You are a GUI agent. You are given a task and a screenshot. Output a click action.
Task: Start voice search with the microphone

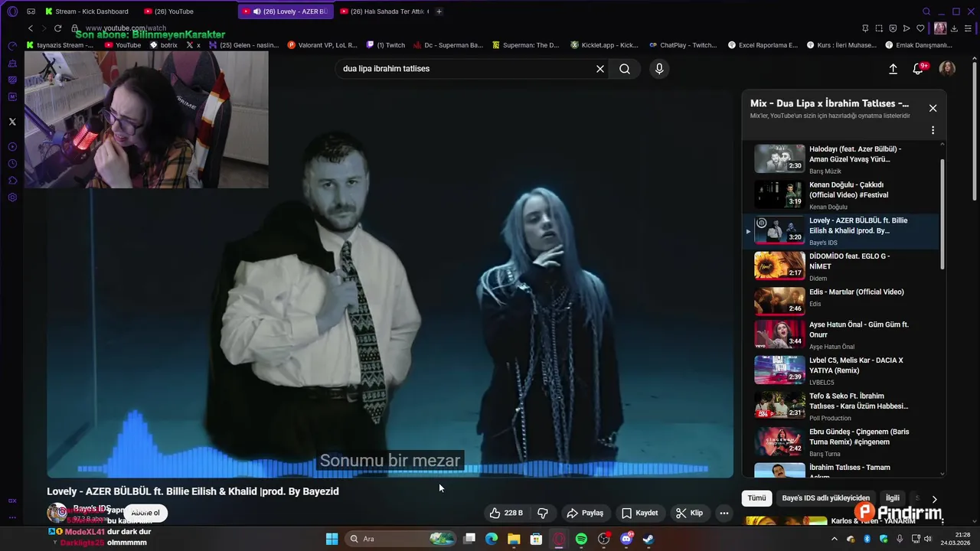point(659,69)
